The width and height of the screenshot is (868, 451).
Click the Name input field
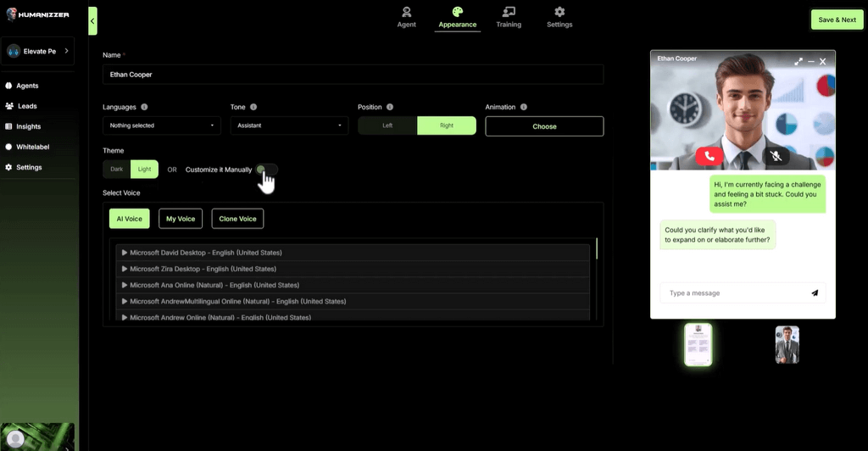click(x=353, y=75)
